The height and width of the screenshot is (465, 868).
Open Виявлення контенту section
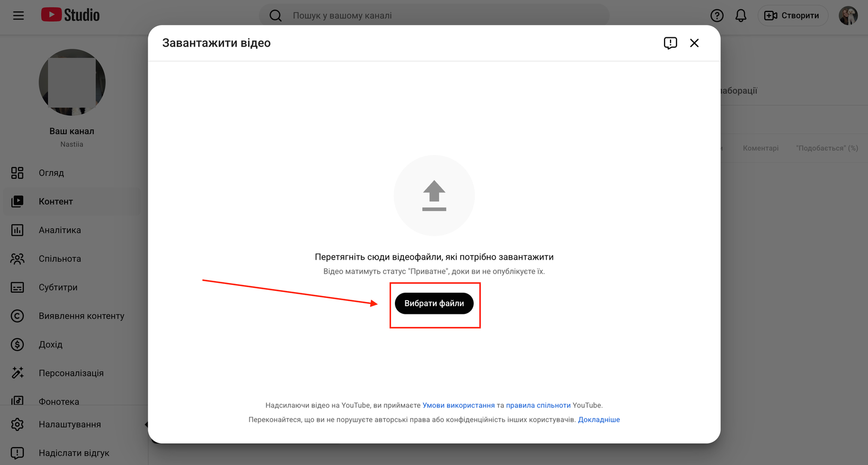pyautogui.click(x=72, y=316)
